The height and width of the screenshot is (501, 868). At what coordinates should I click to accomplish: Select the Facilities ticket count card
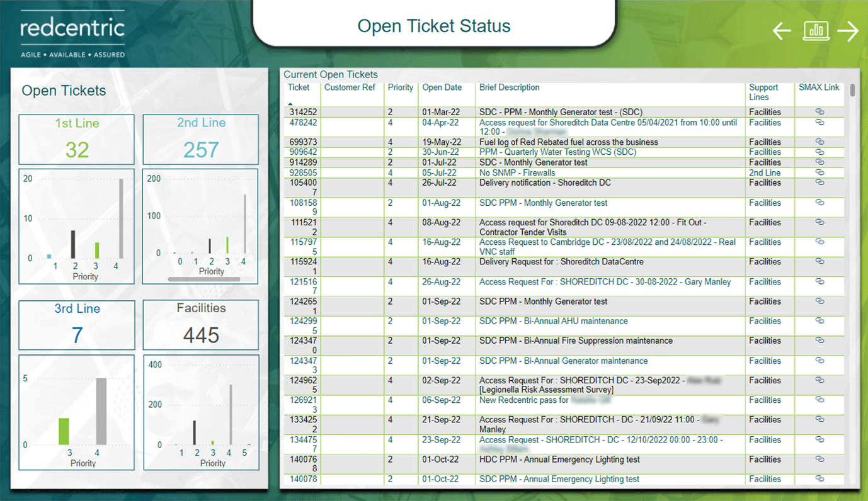point(201,325)
